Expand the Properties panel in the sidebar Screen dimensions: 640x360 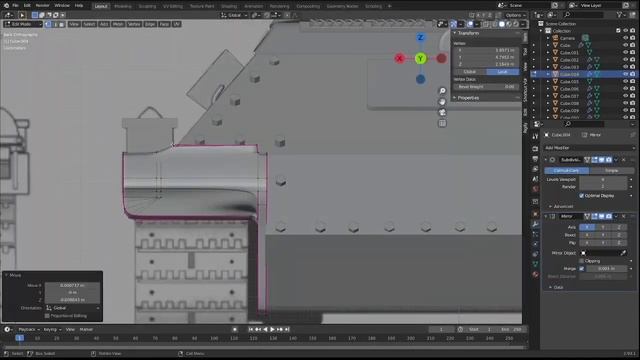455,98
